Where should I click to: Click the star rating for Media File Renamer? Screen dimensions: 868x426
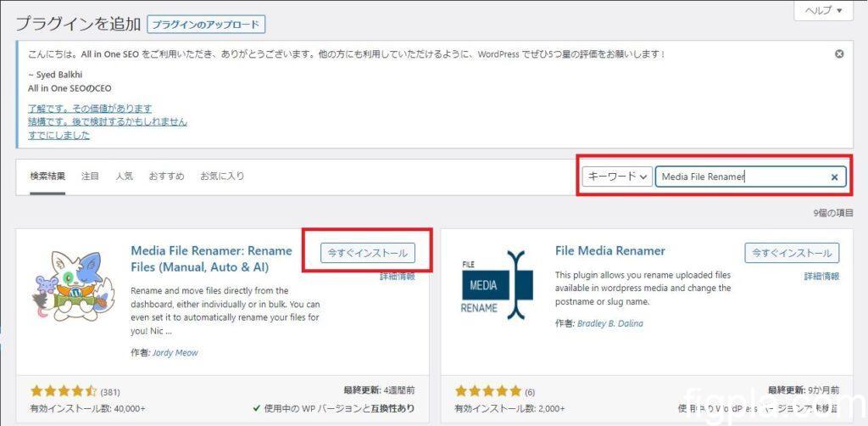[64, 391]
